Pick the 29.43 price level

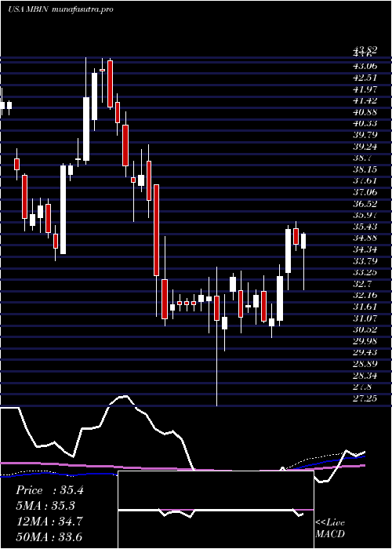click(365, 353)
